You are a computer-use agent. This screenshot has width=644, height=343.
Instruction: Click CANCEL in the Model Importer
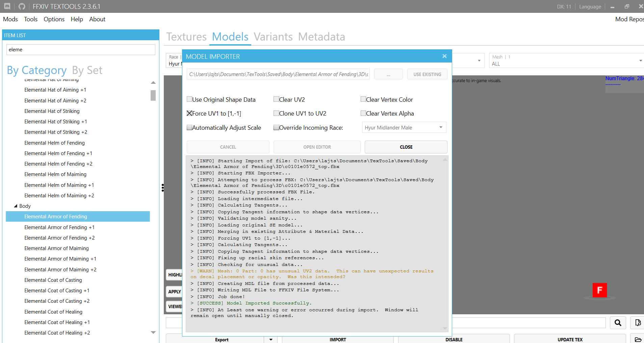(228, 147)
